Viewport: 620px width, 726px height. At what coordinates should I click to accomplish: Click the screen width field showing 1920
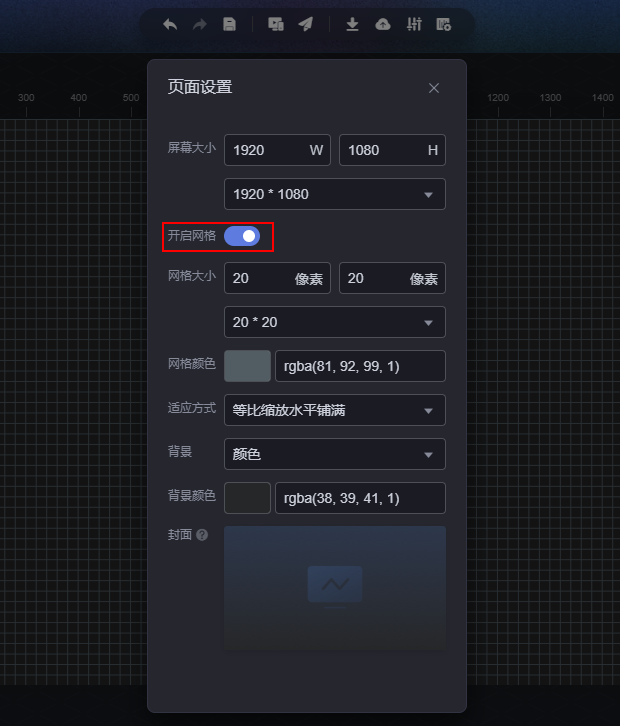[277, 150]
